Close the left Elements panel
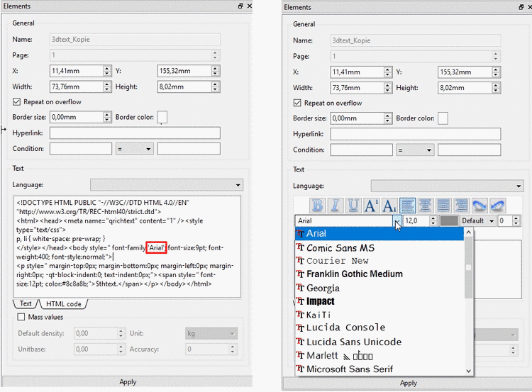The height and width of the screenshot is (392, 532). 250,6
